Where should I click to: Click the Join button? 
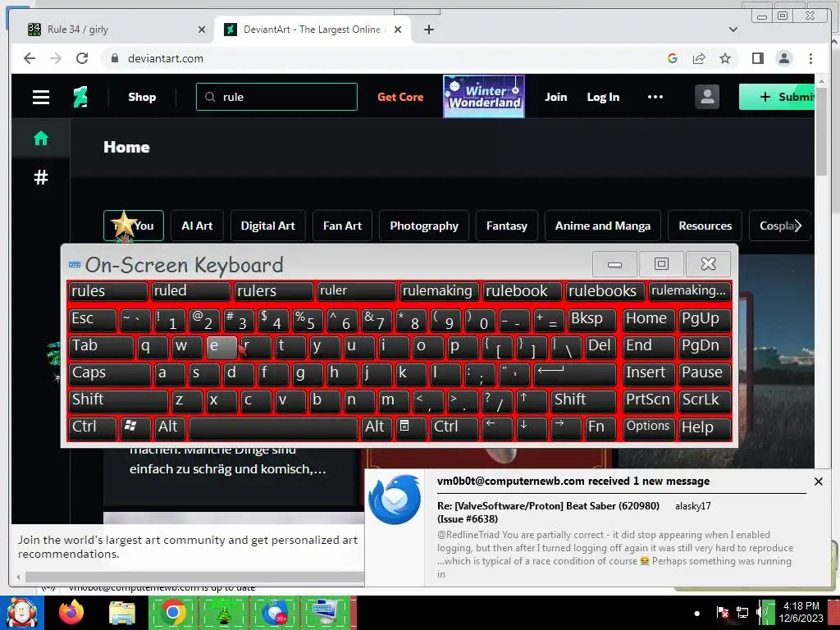point(555,97)
